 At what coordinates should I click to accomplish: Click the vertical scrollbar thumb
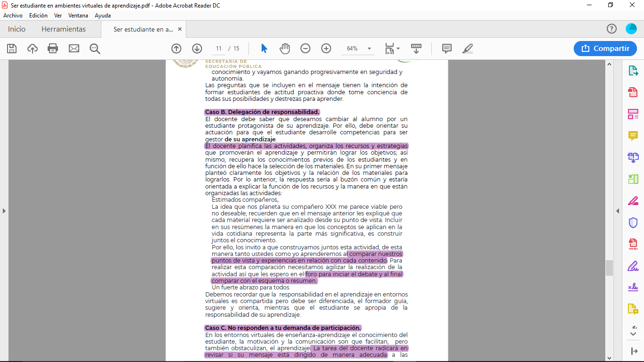coord(609,267)
